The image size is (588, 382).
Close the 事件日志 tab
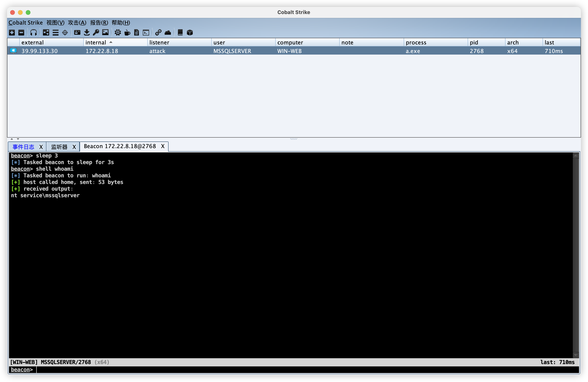point(41,147)
